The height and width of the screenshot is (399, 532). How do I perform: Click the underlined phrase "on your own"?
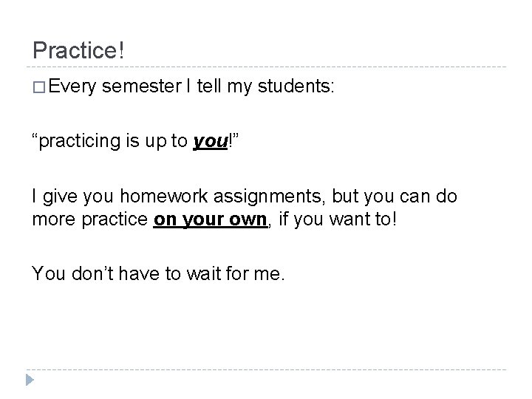[x=211, y=219]
